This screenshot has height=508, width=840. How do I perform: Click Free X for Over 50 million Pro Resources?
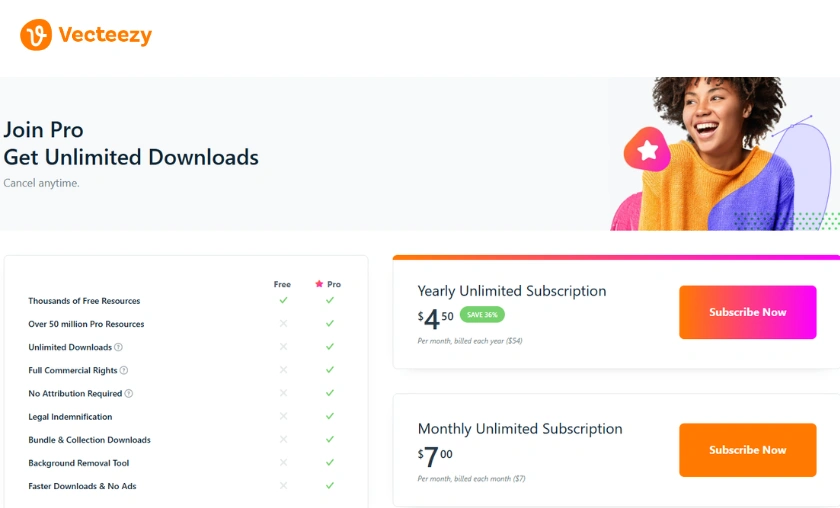(283, 323)
